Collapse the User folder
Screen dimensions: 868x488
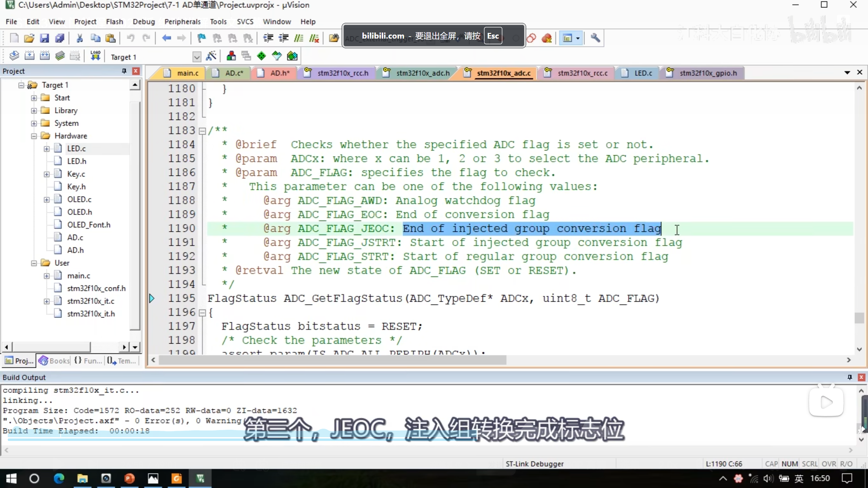34,263
